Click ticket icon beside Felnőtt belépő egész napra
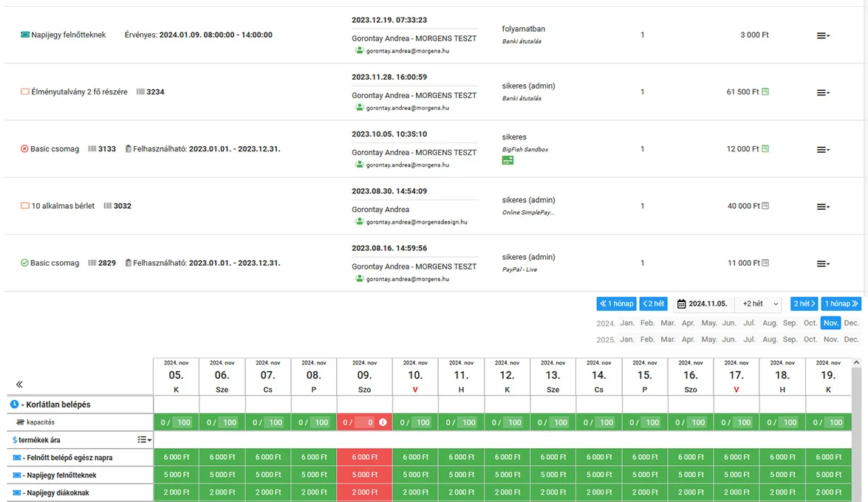The height and width of the screenshot is (502, 868). [x=17, y=457]
